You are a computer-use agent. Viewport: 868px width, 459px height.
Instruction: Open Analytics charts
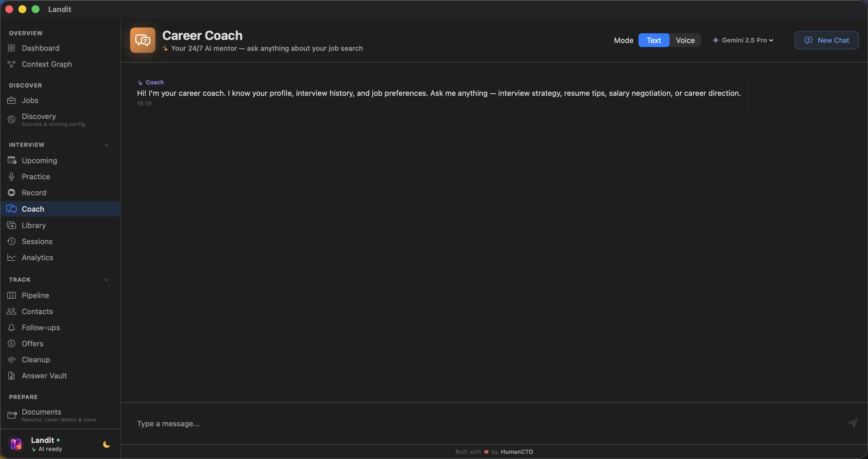click(37, 257)
